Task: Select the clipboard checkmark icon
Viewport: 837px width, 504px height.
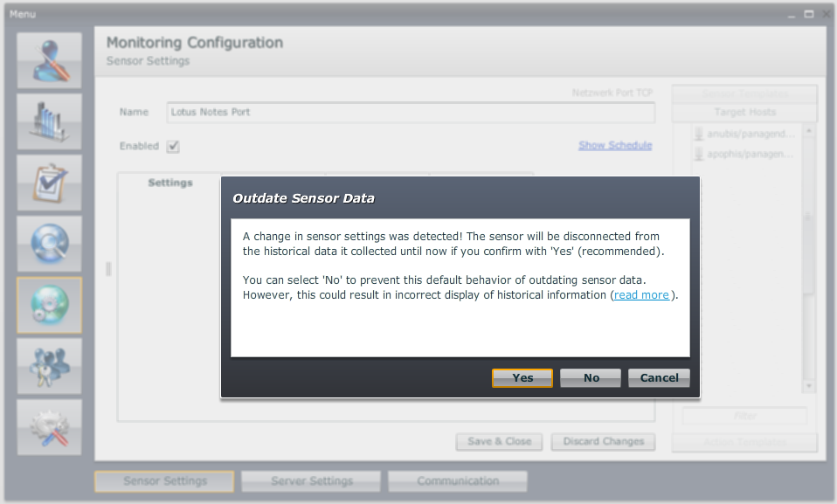Action: (x=50, y=183)
